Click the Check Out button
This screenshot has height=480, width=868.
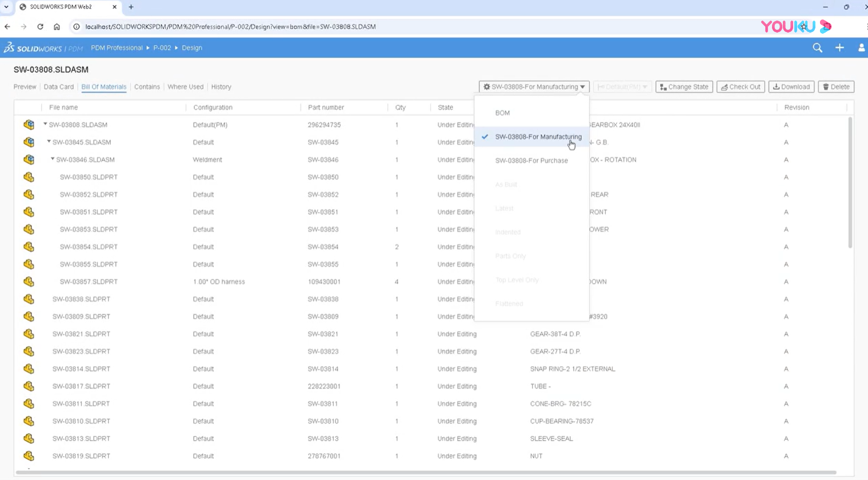(x=741, y=87)
